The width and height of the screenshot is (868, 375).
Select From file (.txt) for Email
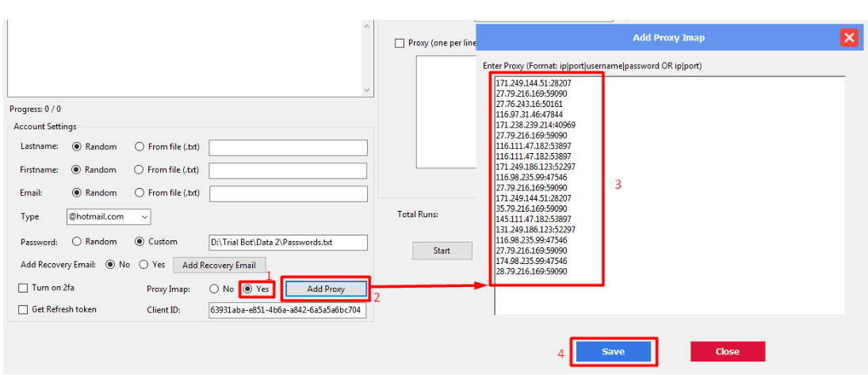pos(140,193)
